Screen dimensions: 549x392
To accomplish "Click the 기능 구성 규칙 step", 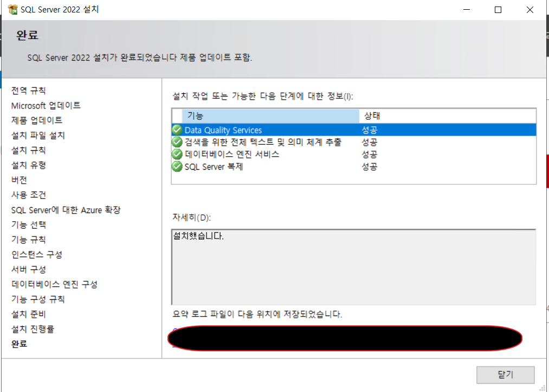I will (38, 299).
